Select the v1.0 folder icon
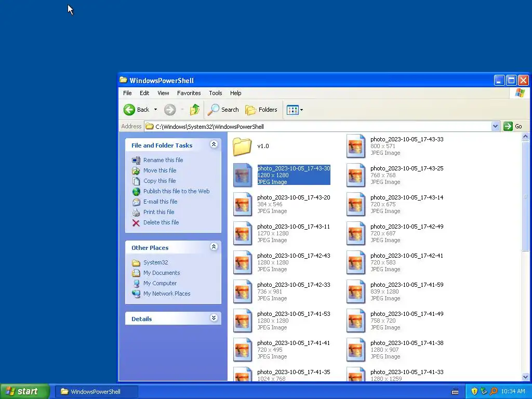Viewport: 532px width, 399px height. coord(242,147)
